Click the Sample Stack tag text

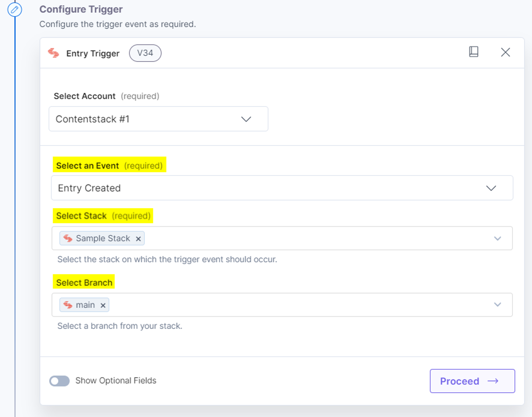click(103, 238)
